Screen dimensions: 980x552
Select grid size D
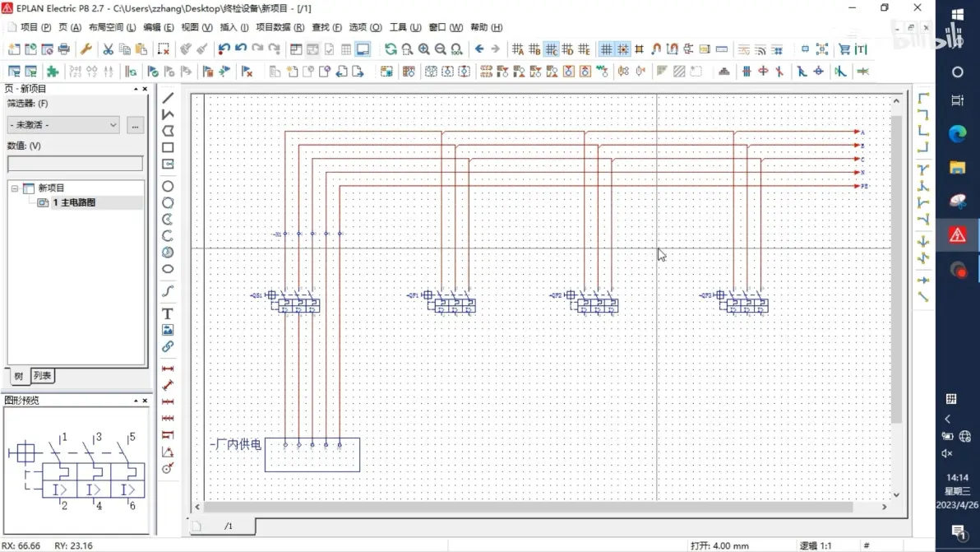click(x=567, y=49)
